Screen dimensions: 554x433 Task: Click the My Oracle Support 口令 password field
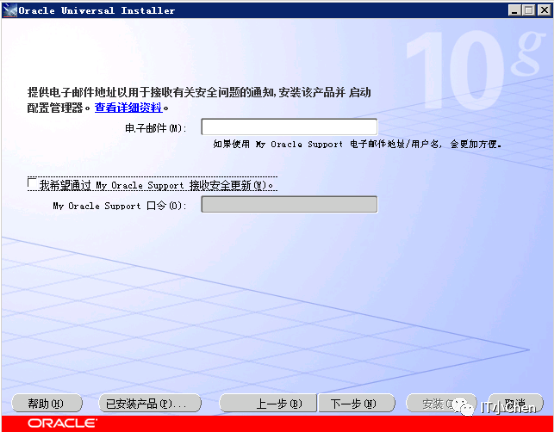(x=289, y=204)
